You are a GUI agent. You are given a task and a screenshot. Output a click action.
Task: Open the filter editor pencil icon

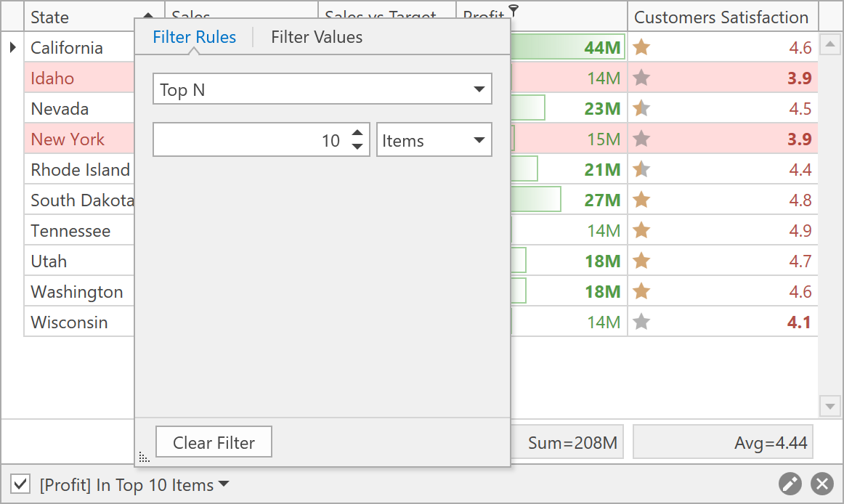pos(790,484)
